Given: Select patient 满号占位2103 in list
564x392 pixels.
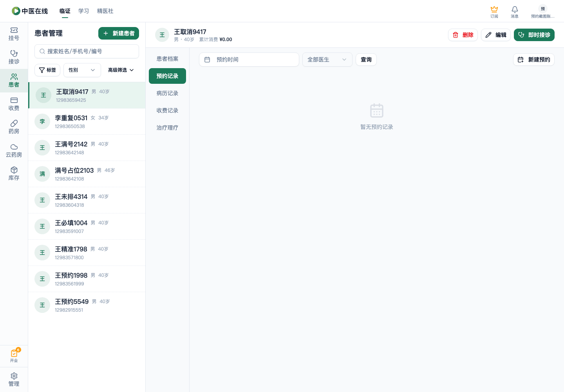Looking at the screenshot, I should (x=87, y=174).
